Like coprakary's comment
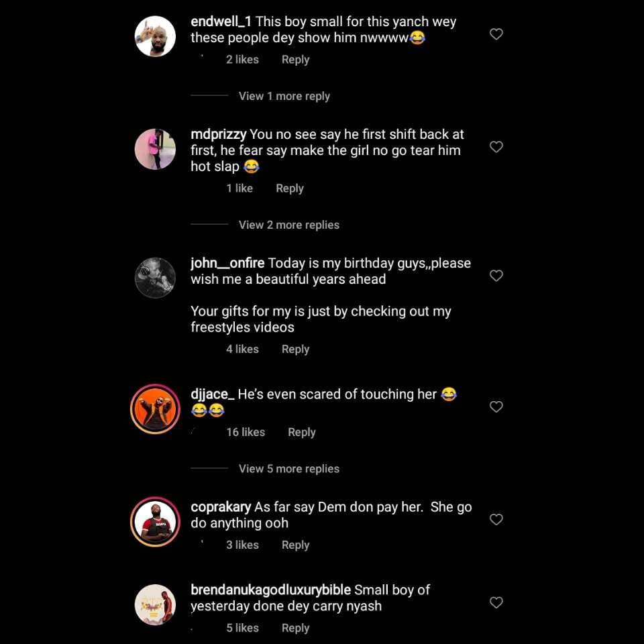 click(x=496, y=519)
